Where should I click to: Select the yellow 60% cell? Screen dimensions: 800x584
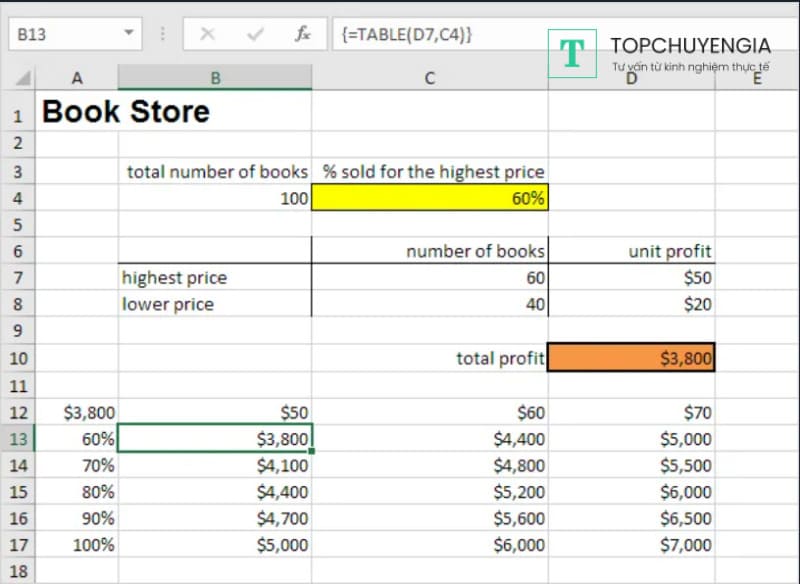click(x=430, y=198)
